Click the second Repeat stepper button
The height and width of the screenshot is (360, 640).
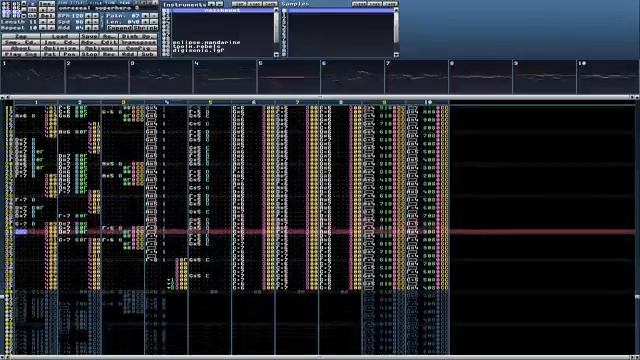(x=51, y=28)
